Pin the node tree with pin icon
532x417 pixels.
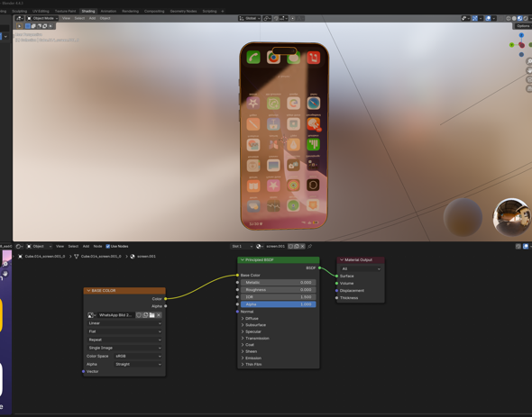point(310,247)
